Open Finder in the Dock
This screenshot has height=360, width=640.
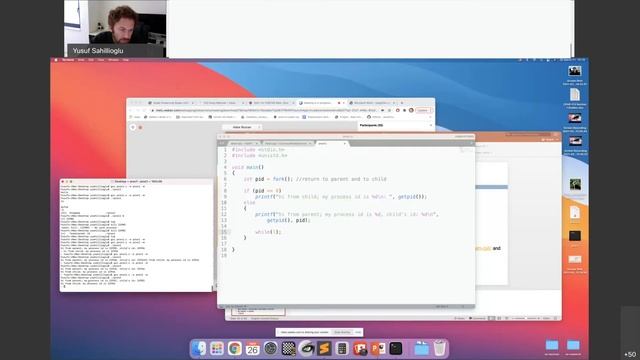(x=199, y=349)
